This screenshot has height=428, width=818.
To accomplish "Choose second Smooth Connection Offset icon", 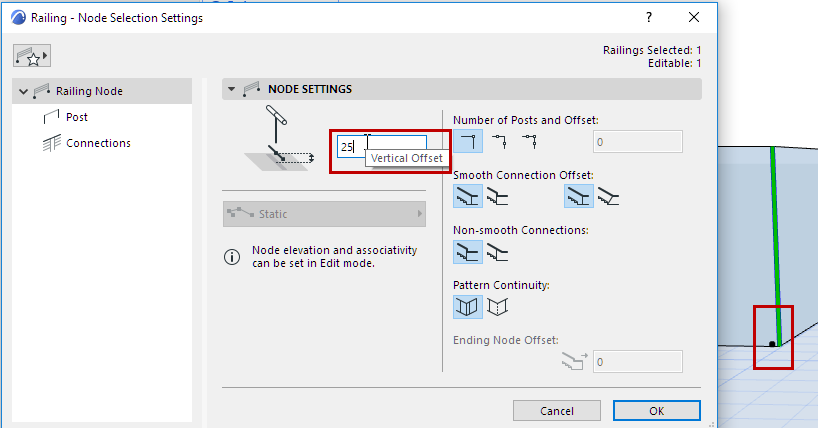I will click(x=498, y=197).
